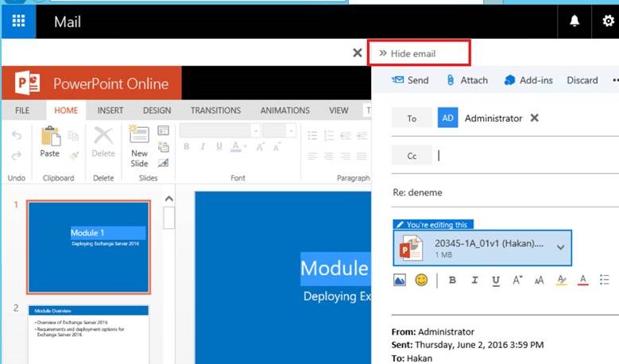Toggle numbering in Paragraph group
The width and height of the screenshot is (619, 364).
pos(329,136)
